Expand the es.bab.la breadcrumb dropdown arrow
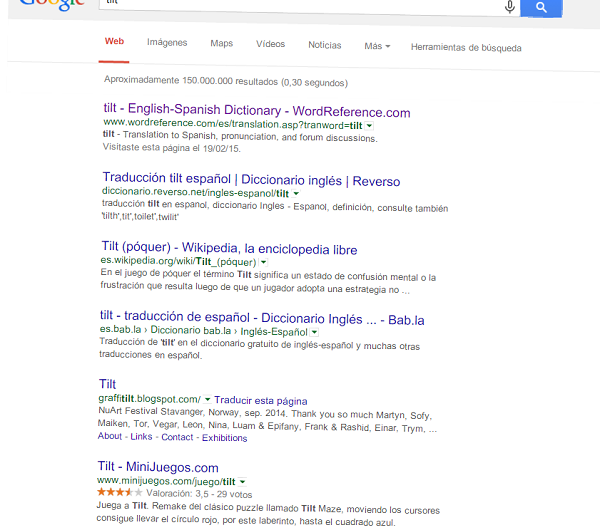The width and height of the screenshot is (600, 530). pos(314,332)
